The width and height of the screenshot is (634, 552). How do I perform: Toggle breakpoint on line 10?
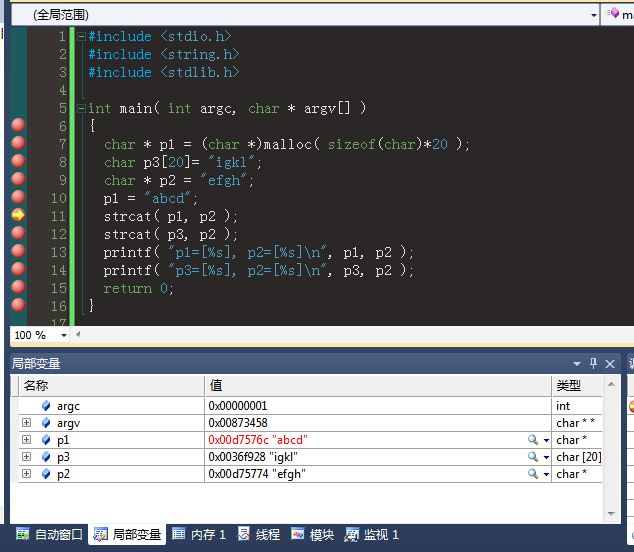18,197
